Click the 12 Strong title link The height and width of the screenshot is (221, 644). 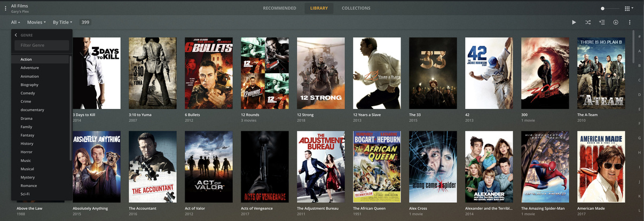pyautogui.click(x=307, y=115)
